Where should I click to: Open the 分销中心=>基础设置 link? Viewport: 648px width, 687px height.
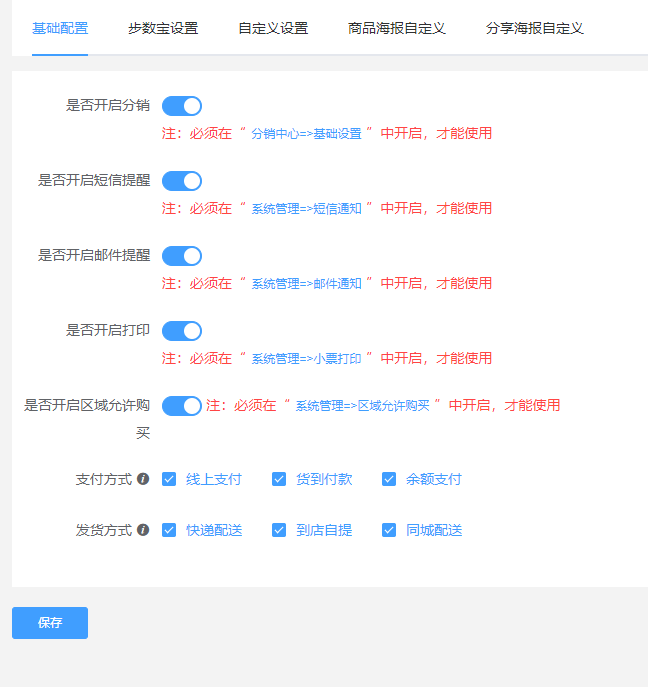(x=306, y=134)
